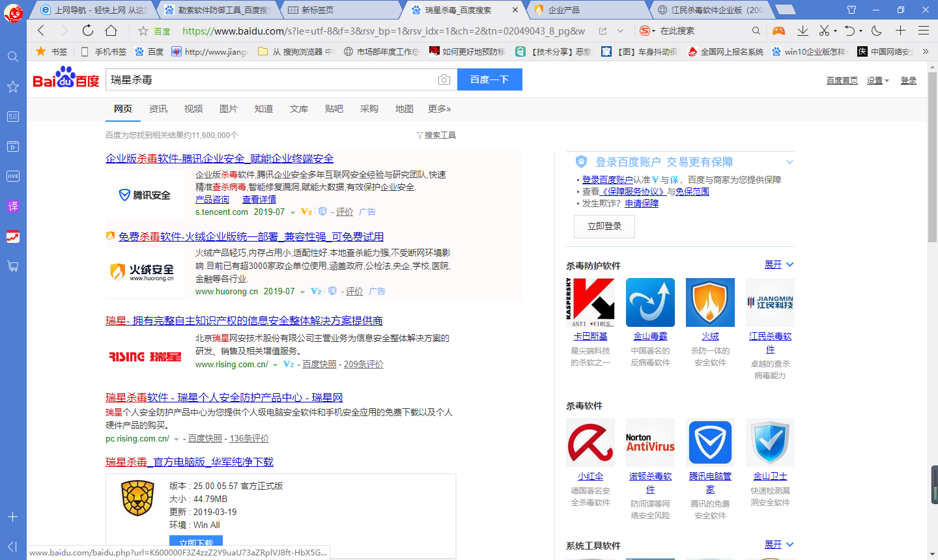Switch to the 江民杀毒软件企业版 tab
The width and height of the screenshot is (938, 560).
click(x=711, y=10)
